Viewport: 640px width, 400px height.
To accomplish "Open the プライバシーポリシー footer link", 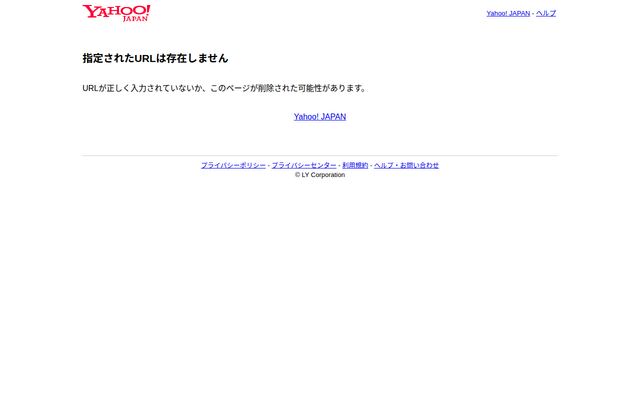I will [x=233, y=165].
